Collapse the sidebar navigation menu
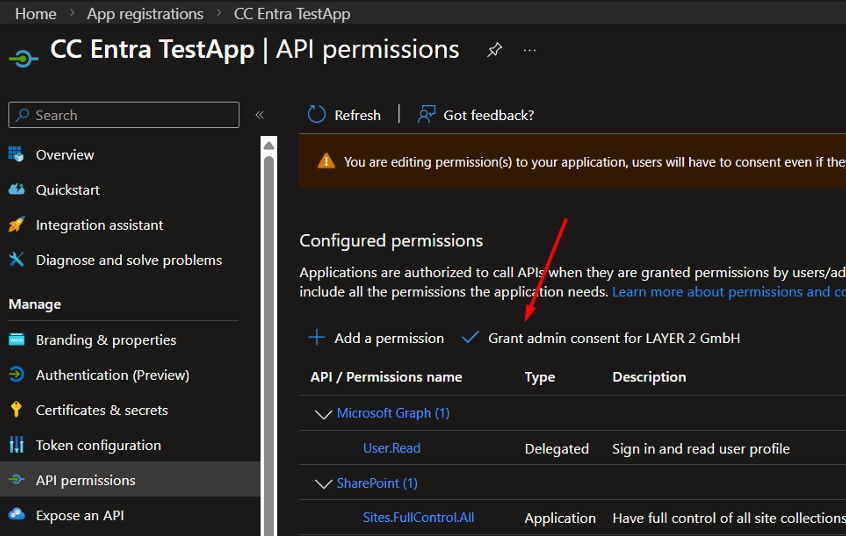 (x=259, y=115)
